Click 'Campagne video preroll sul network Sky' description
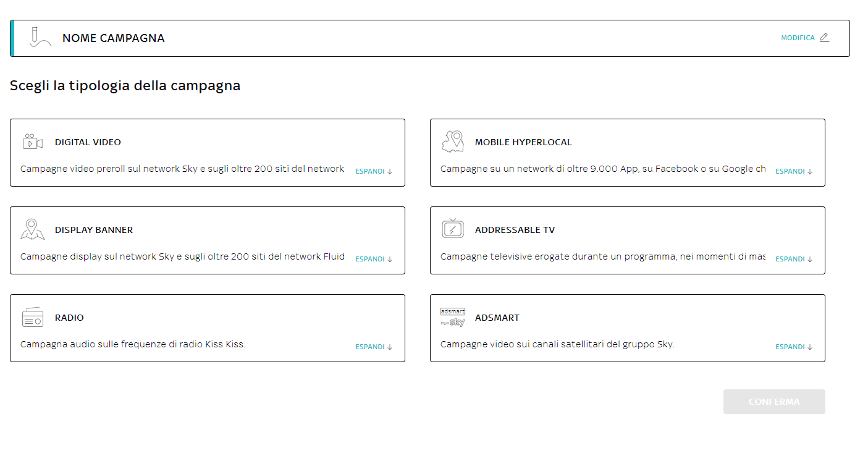The image size is (868, 453). coord(182,169)
